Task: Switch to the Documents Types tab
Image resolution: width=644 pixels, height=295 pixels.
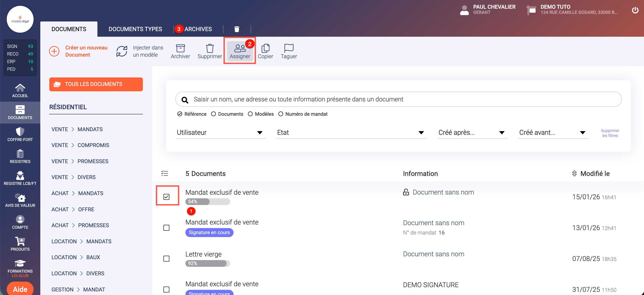Action: click(135, 29)
